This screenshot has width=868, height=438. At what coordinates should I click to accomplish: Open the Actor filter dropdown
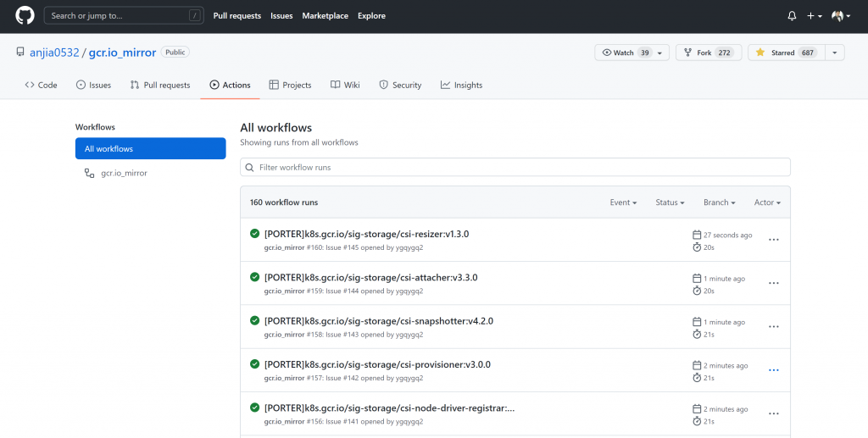(x=767, y=202)
